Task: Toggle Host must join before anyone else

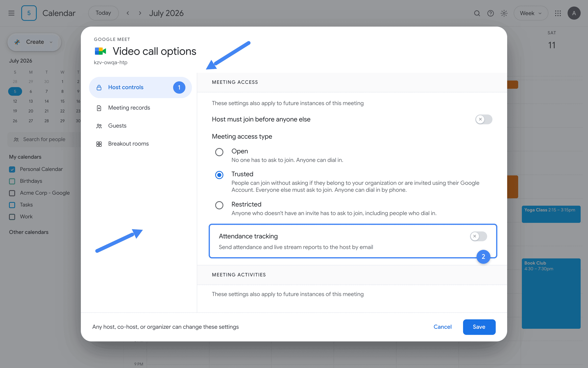Action: 483,119
